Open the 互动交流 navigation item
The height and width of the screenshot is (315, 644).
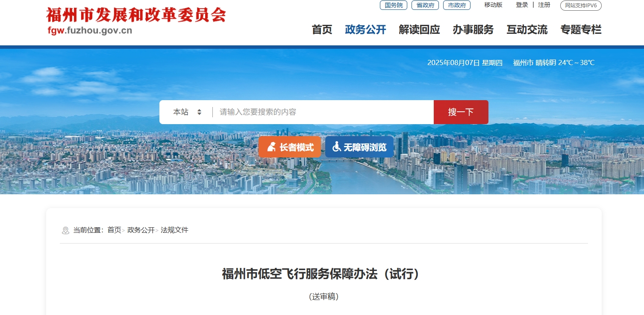527,30
